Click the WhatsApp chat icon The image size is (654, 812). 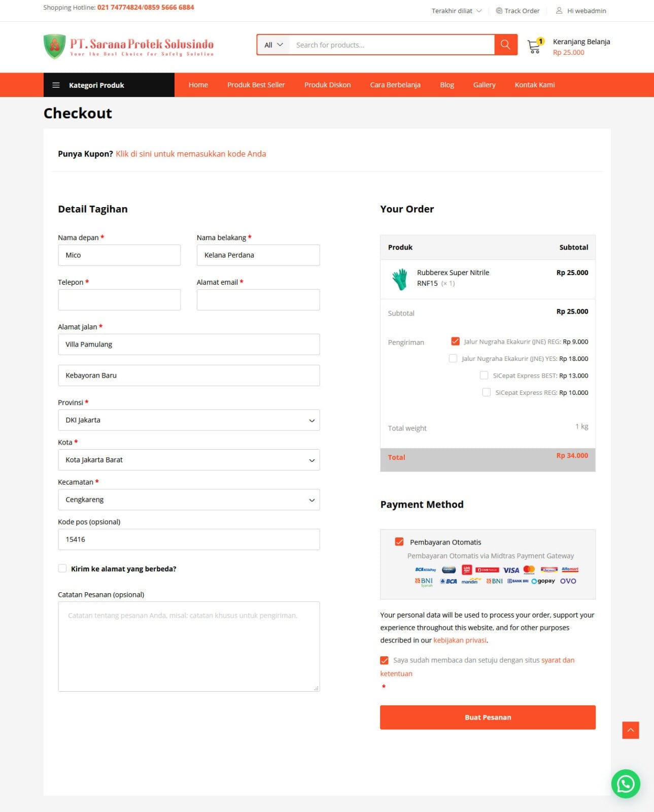point(625,784)
